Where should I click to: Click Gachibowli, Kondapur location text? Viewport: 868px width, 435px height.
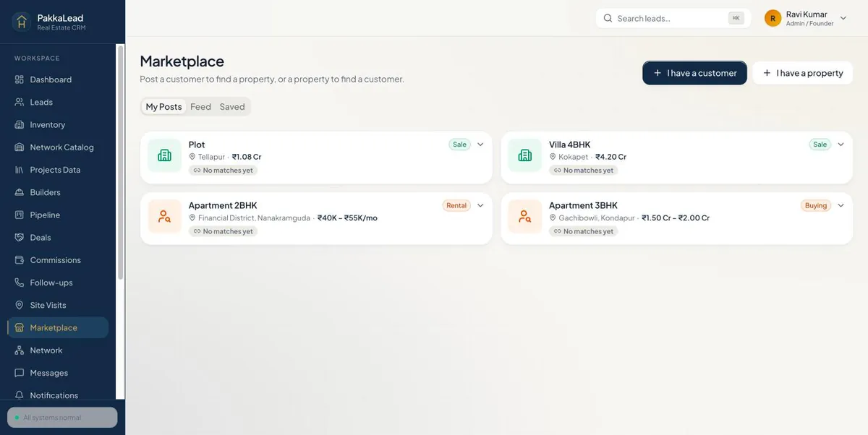click(x=597, y=217)
